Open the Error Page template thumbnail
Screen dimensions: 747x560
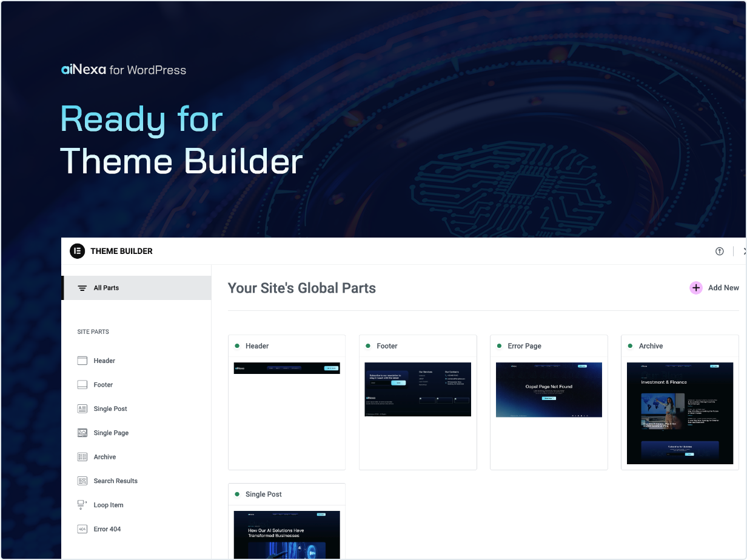(549, 390)
